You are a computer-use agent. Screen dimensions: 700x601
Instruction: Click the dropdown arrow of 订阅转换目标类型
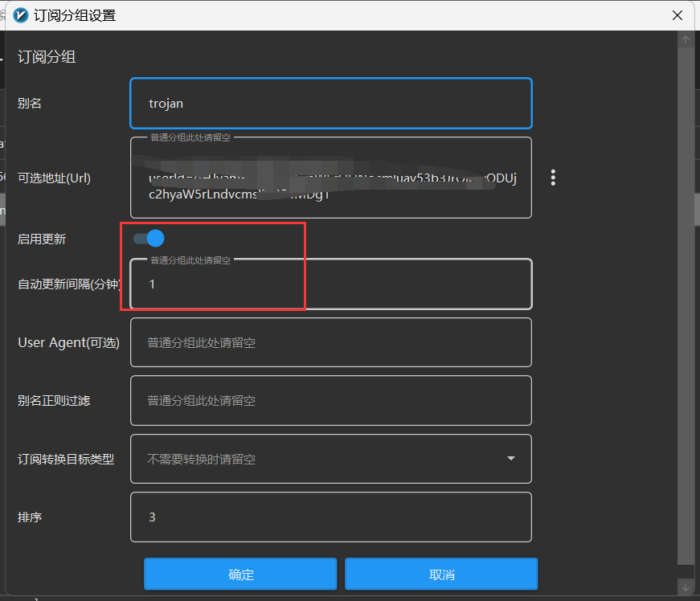click(511, 459)
